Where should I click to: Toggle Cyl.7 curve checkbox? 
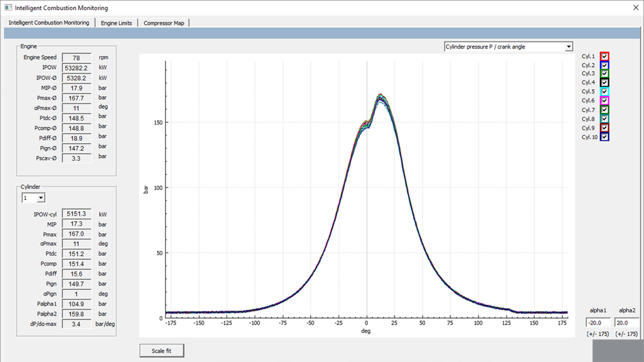click(x=604, y=109)
